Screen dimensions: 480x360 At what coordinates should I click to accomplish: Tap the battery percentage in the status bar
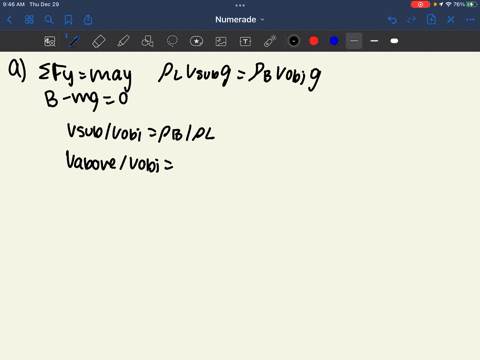459,4
